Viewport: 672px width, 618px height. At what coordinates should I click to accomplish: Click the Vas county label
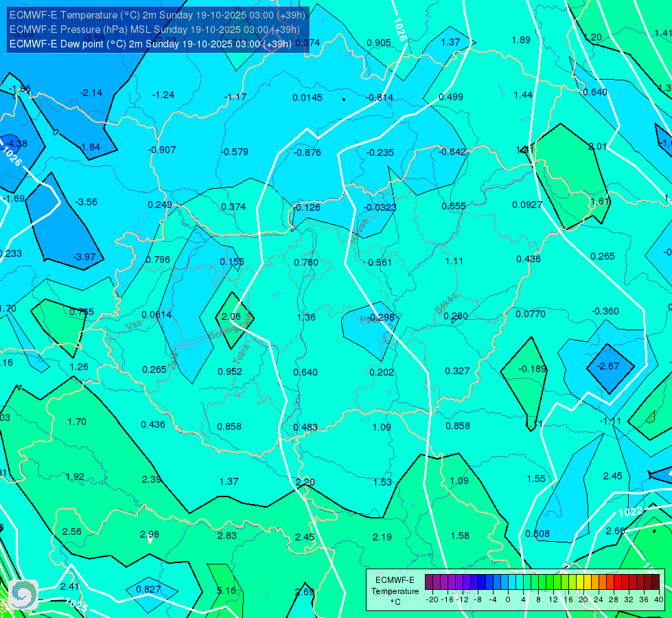[134, 325]
